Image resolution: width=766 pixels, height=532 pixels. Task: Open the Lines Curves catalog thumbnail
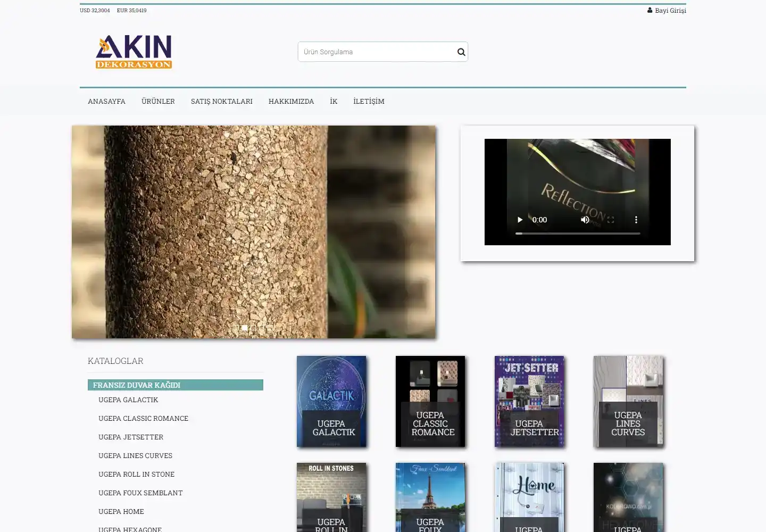click(628, 401)
